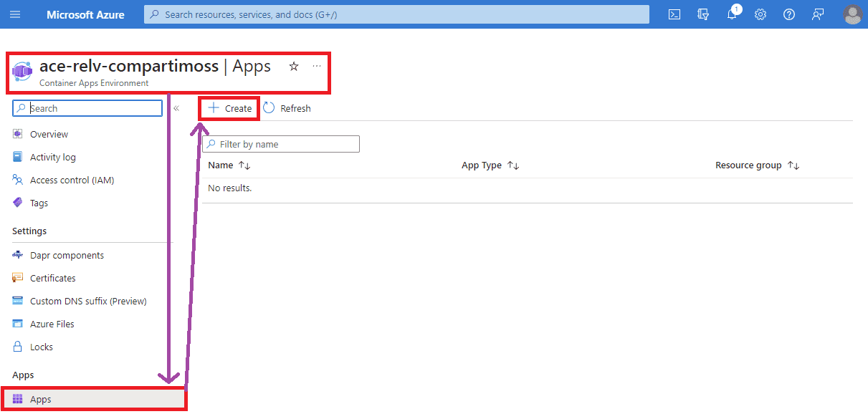Open the Help question mark icon
Viewport: 868px width, 414px height.
point(789,14)
